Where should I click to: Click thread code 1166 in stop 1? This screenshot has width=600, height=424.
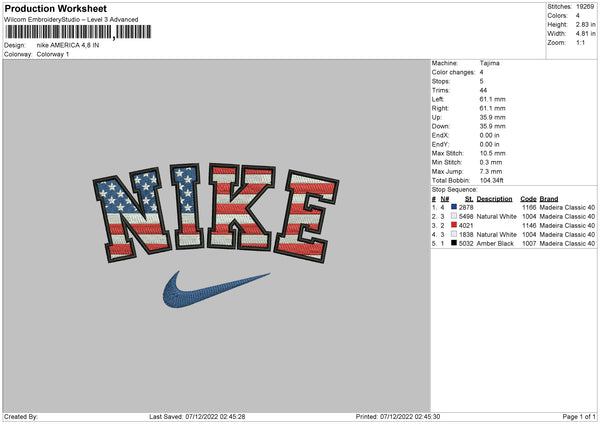pyautogui.click(x=529, y=207)
